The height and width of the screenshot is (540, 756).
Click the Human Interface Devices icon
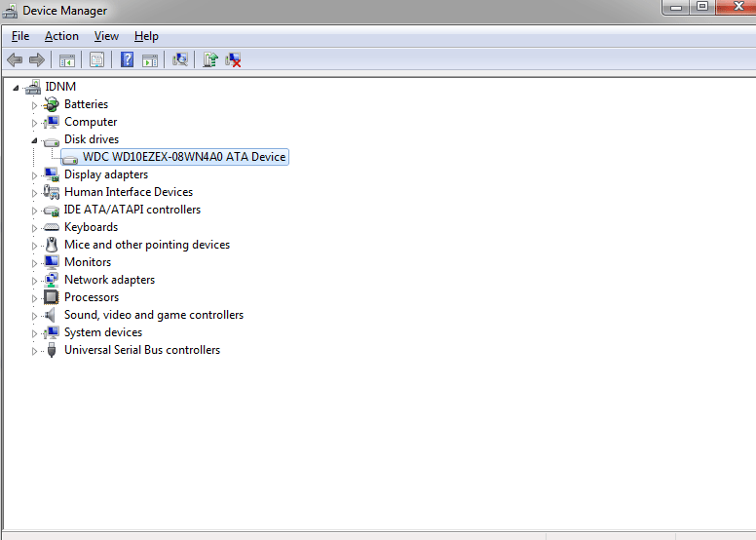(51, 192)
